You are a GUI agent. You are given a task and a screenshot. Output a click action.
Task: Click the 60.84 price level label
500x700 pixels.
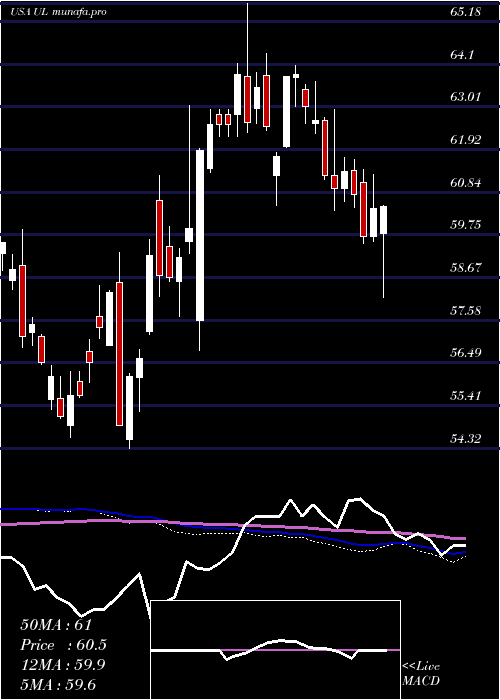tap(466, 183)
